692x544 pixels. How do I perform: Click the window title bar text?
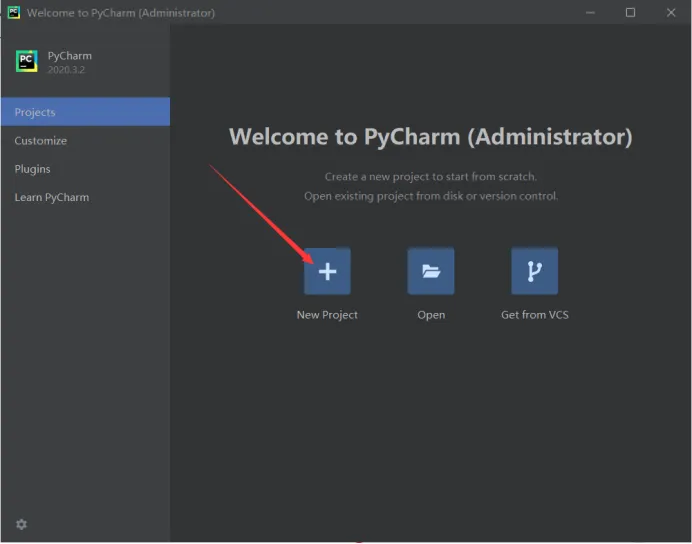(120, 13)
